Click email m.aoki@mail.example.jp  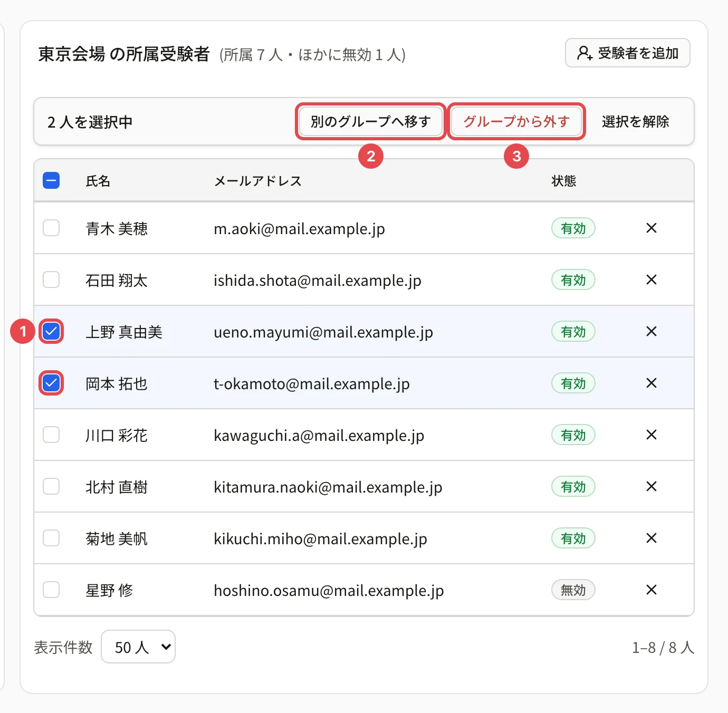coord(299,229)
